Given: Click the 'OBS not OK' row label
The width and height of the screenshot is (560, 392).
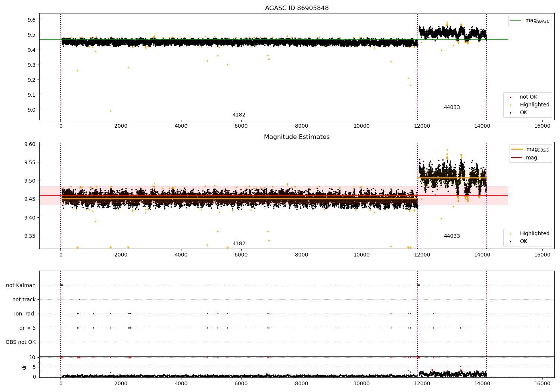Looking at the screenshot, I should 21,342.
